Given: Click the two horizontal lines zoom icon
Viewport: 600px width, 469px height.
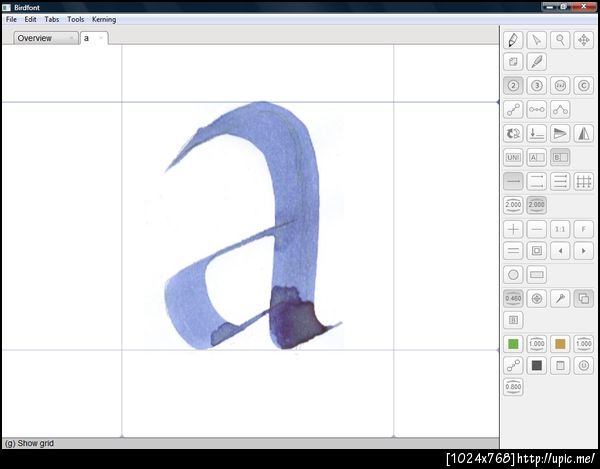Looking at the screenshot, I should (x=513, y=251).
